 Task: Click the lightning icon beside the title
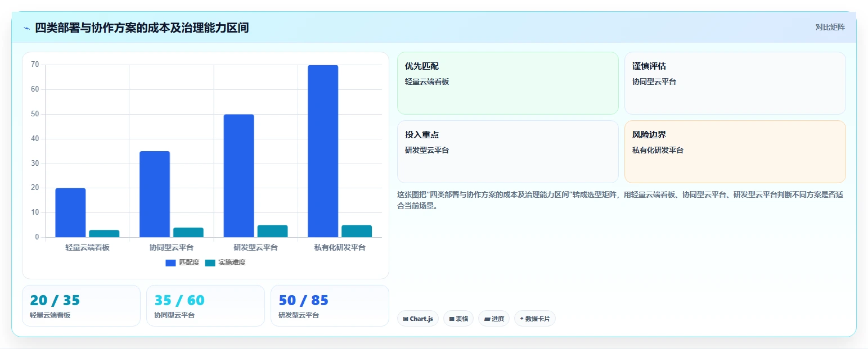click(27, 28)
